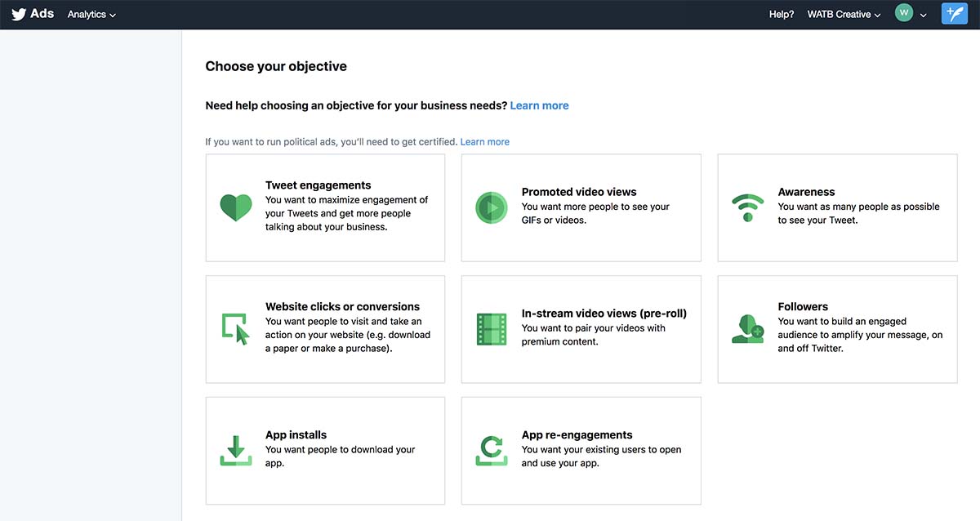Click the Website clicks cursor icon
The height and width of the screenshot is (521, 980).
click(235, 329)
